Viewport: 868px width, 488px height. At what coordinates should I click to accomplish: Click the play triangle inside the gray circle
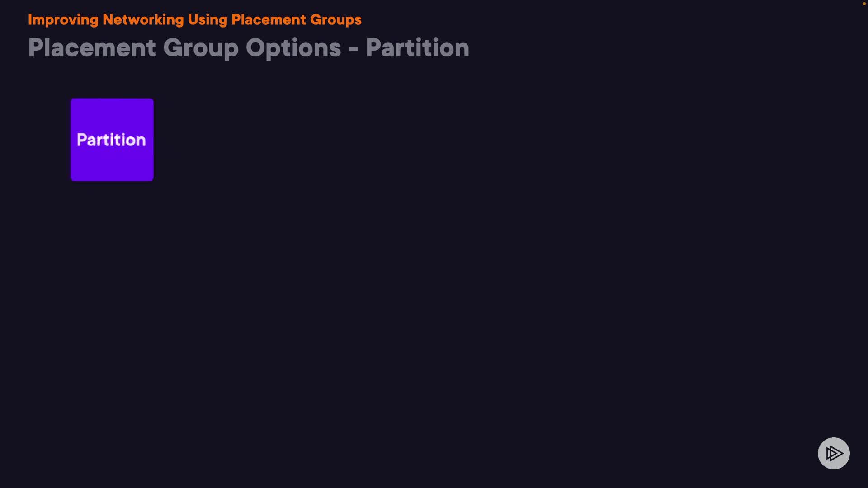pos(835,453)
